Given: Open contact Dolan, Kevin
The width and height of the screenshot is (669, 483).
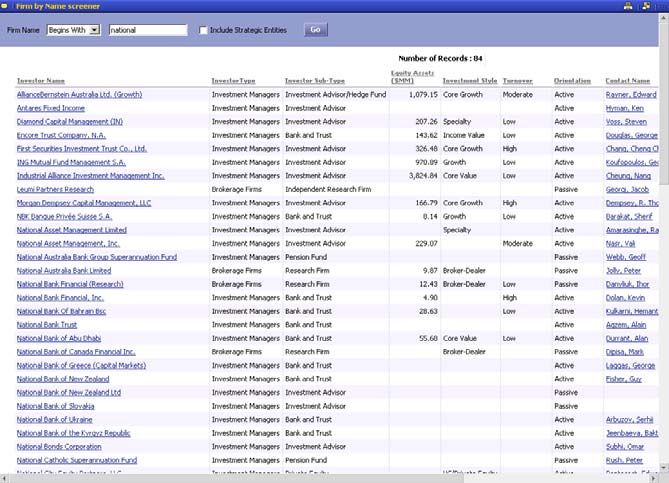Looking at the screenshot, I should pos(625,298).
